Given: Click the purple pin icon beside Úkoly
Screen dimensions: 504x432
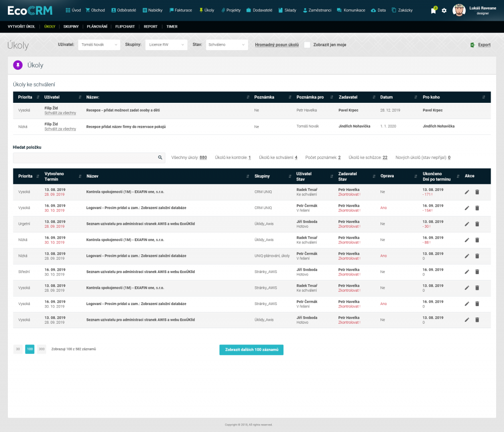Looking at the screenshot, I should pyautogui.click(x=18, y=65).
